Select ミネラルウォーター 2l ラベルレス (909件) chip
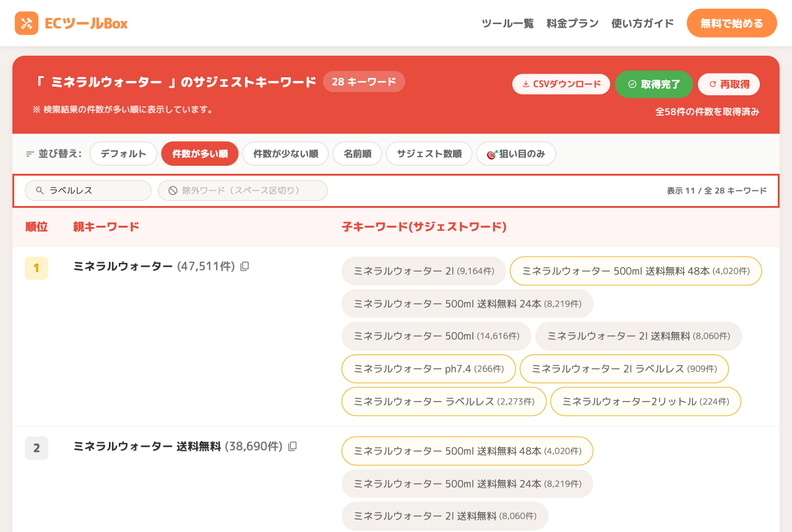This screenshot has height=532, width=792. tap(624, 369)
